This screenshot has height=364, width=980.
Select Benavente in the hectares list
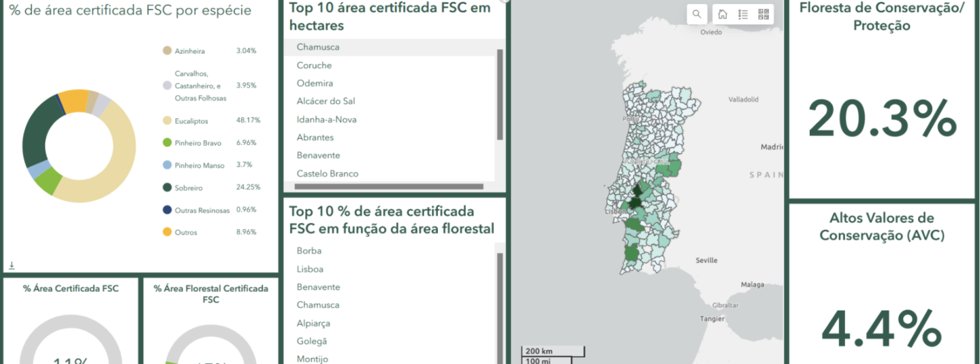pyautogui.click(x=390, y=155)
